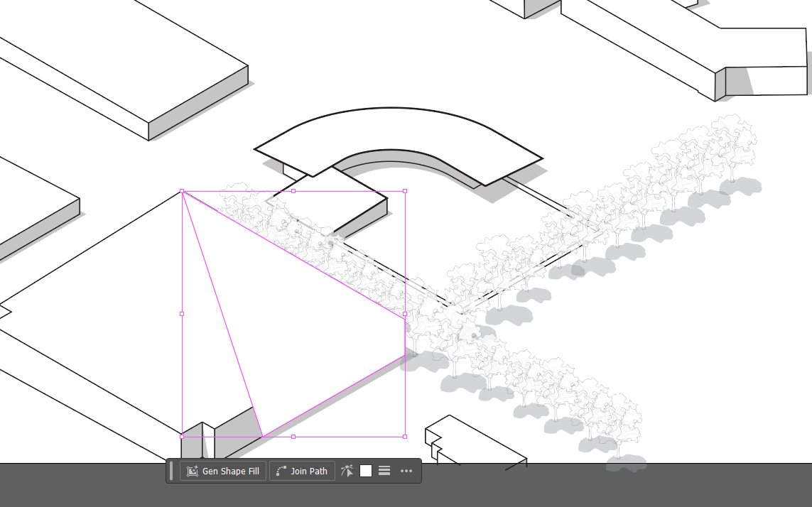Click the Gen Shape Fill button
The image size is (812, 507).
click(x=222, y=471)
